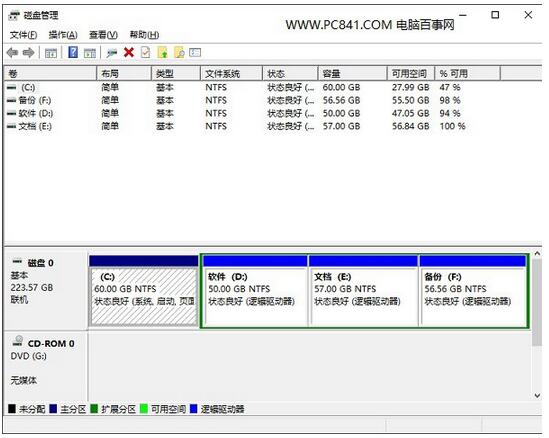Minimize the Disk Management window
This screenshot has height=438, width=549.
(463, 15)
